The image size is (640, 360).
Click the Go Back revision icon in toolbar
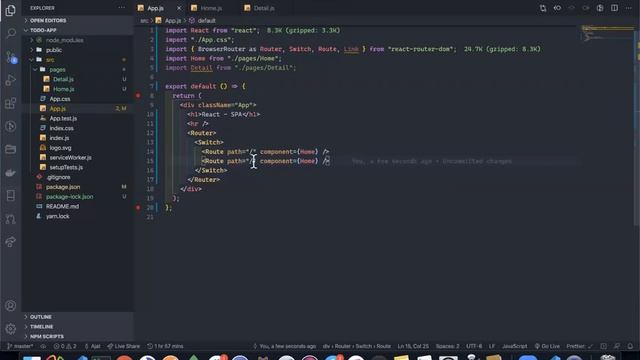[x=557, y=8]
